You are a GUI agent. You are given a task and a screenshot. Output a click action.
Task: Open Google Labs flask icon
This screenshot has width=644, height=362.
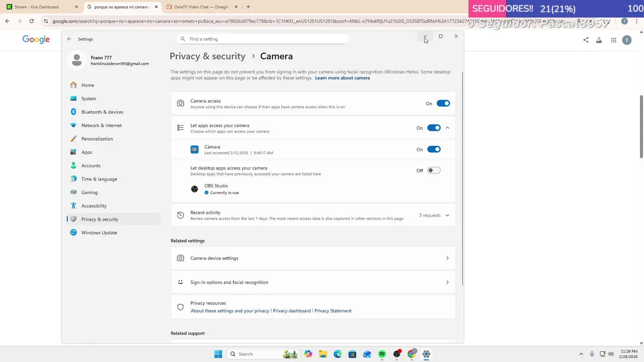pos(599,40)
